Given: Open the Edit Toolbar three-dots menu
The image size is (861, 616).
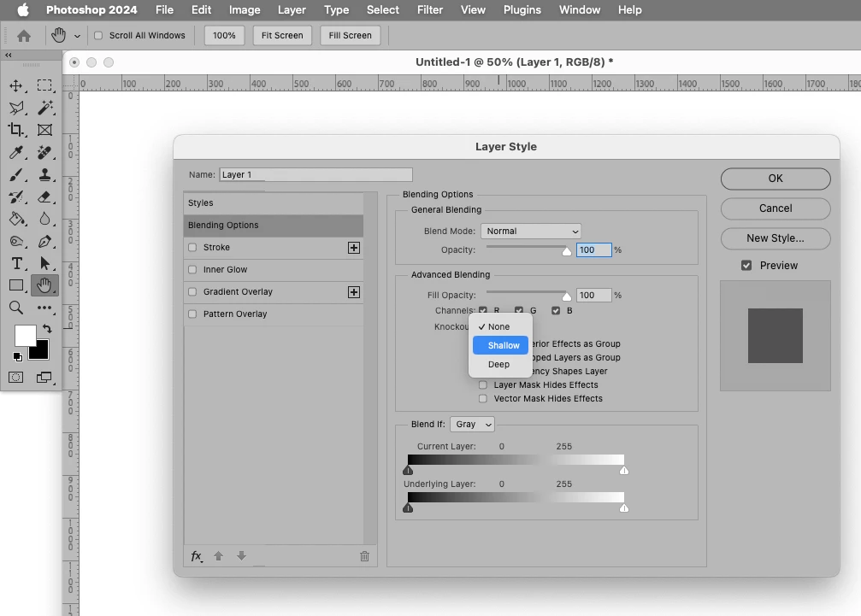Looking at the screenshot, I should [x=44, y=308].
